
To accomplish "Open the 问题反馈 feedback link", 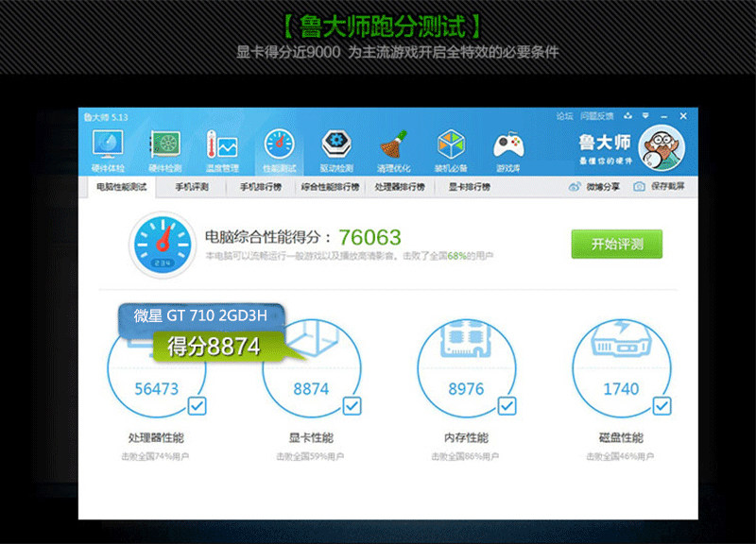I will click(x=597, y=116).
